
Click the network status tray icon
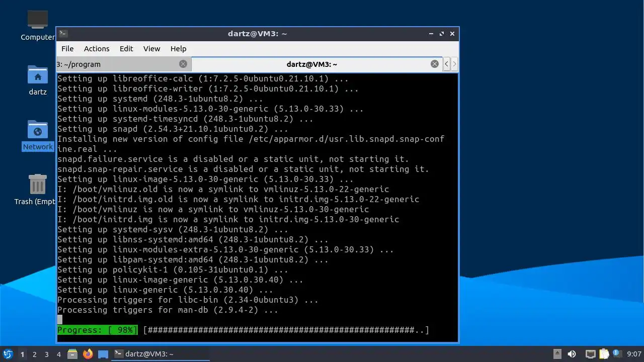tap(590, 354)
